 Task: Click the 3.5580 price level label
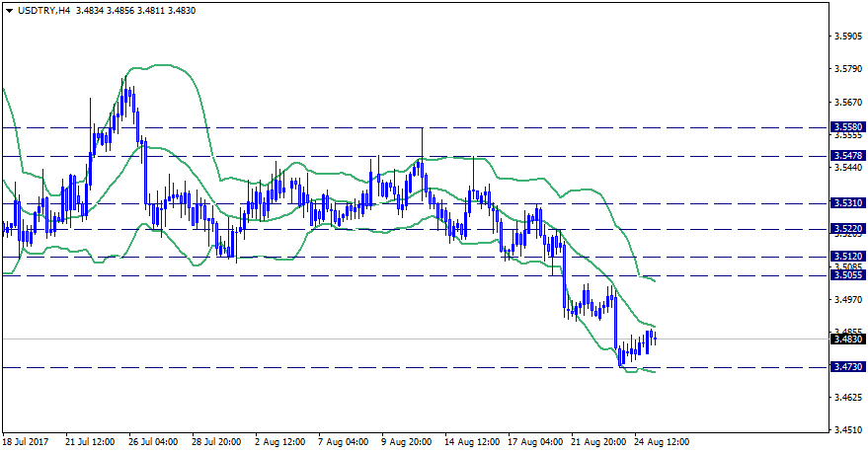coord(848,127)
